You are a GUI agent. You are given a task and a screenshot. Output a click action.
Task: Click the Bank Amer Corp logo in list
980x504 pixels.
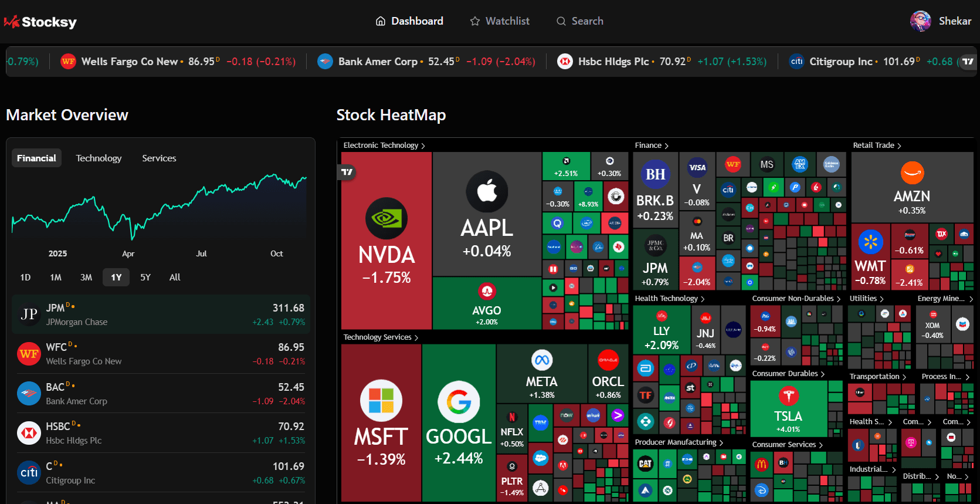pos(29,394)
